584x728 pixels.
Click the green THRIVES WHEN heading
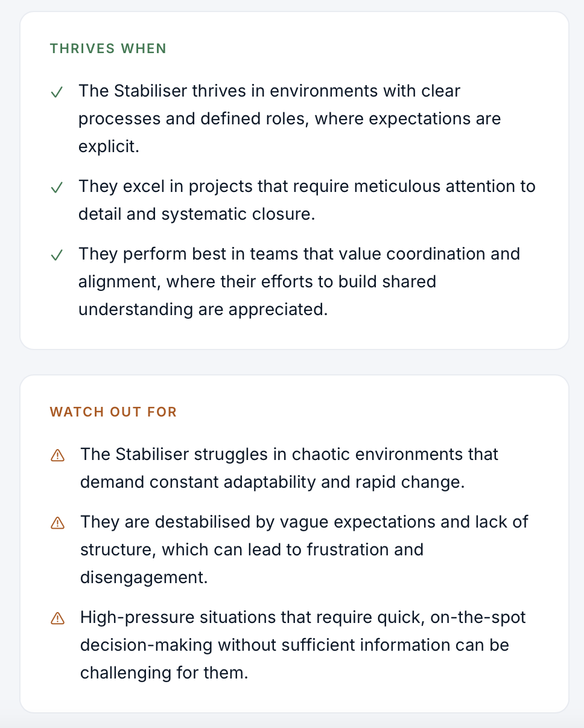[x=108, y=49]
